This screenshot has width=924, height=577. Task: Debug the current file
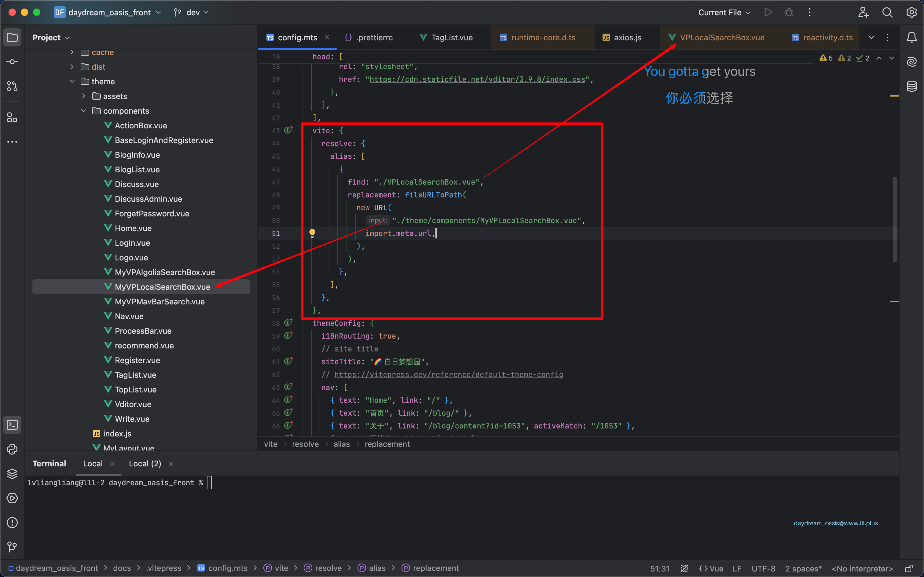[x=789, y=12]
